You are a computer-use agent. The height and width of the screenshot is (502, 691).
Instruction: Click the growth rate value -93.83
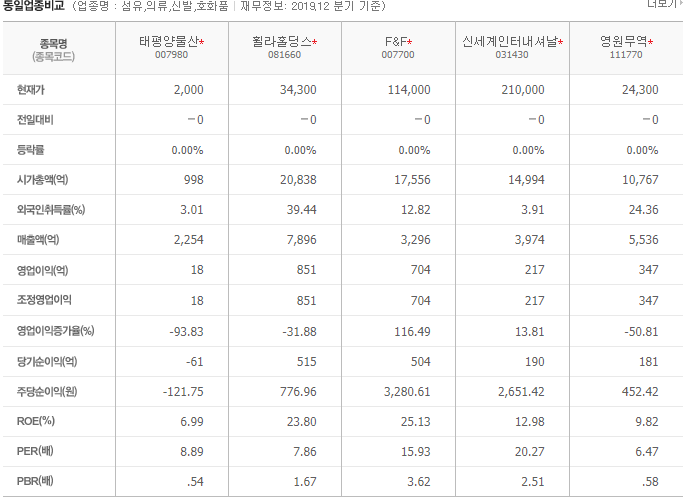point(186,331)
